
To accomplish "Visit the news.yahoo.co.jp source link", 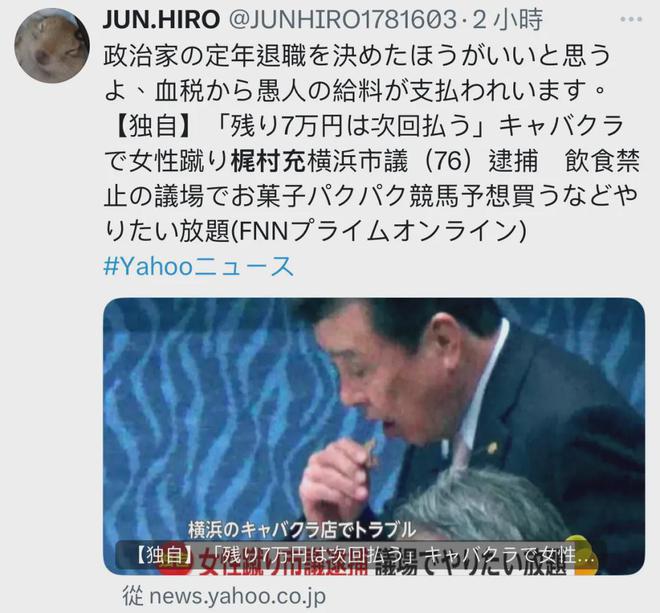I will coord(238,596).
